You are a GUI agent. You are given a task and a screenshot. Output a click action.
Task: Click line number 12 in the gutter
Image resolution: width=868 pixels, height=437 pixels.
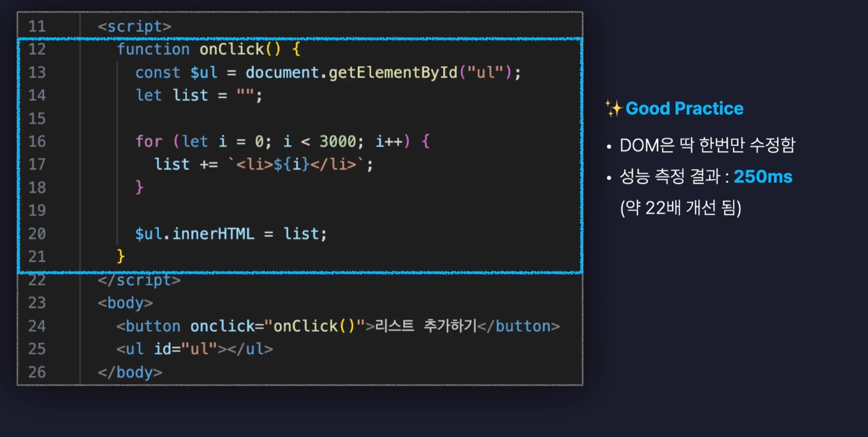point(36,49)
